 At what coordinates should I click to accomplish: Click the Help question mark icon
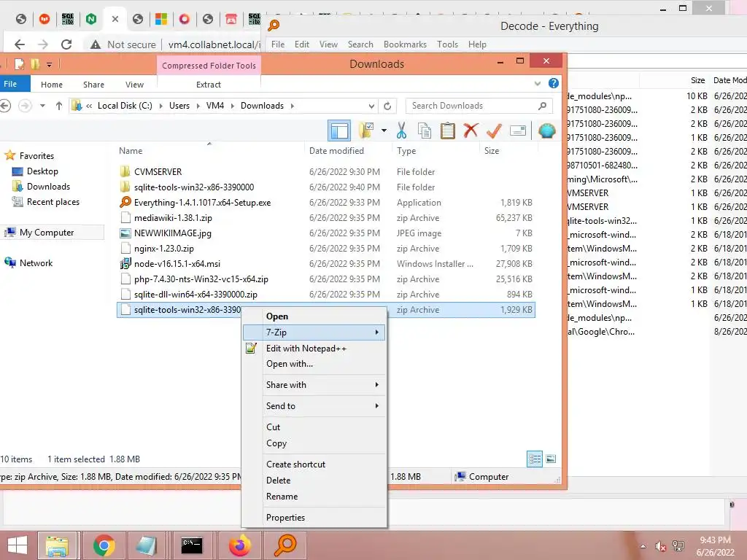pos(553,83)
